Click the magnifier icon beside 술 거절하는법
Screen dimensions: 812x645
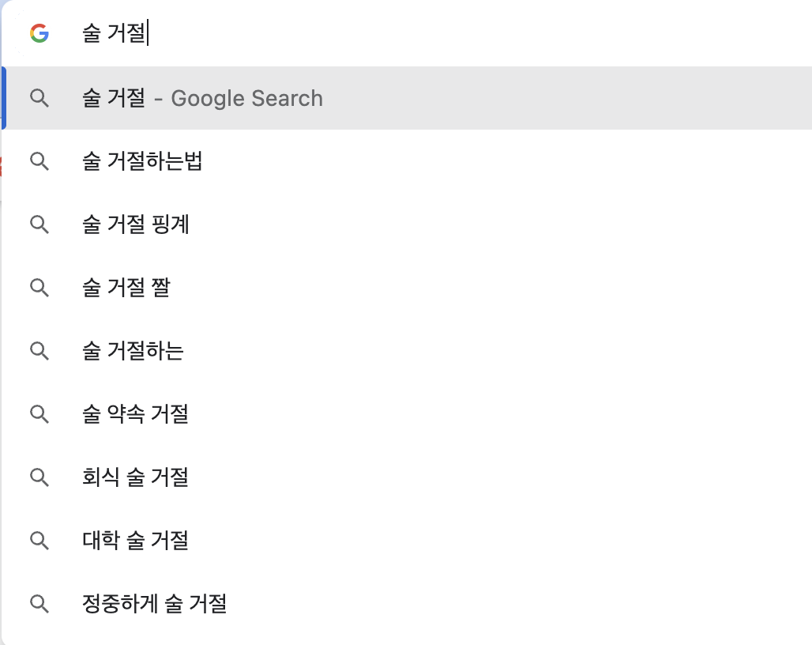(39, 161)
